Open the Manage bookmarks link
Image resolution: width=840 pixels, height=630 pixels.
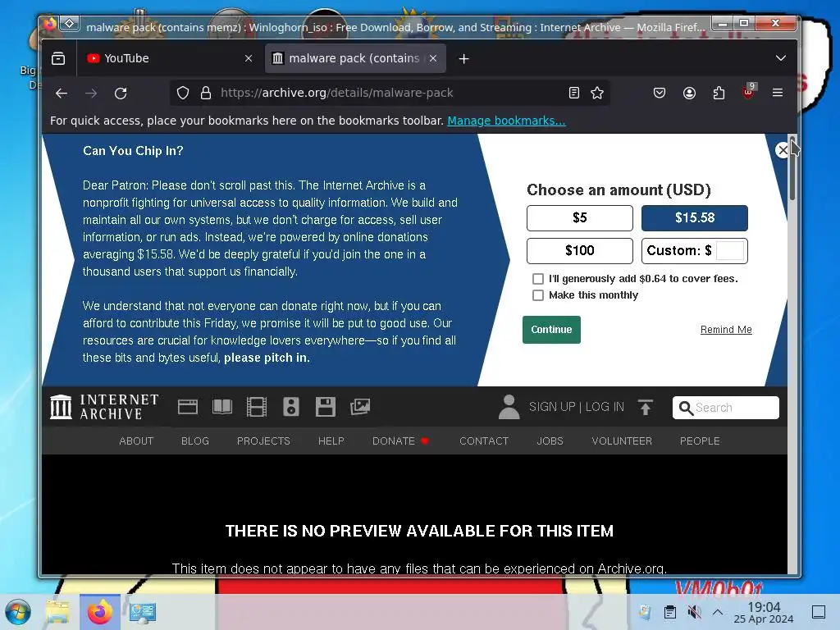click(x=506, y=121)
